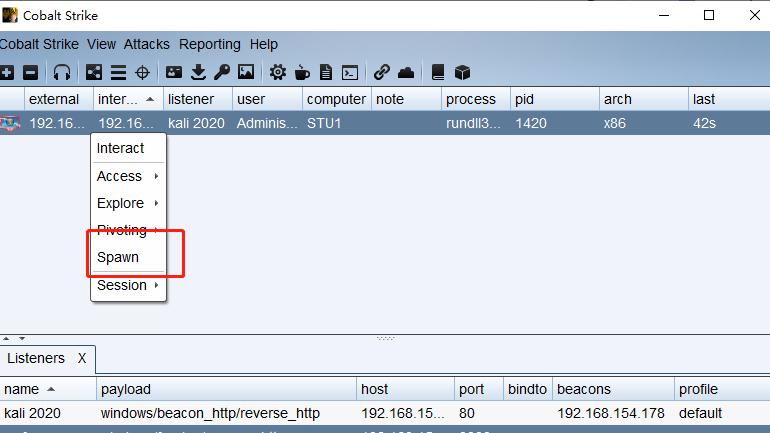770x433 pixels.
Task: Click the Host File chain link icon
Action: [x=382, y=73]
